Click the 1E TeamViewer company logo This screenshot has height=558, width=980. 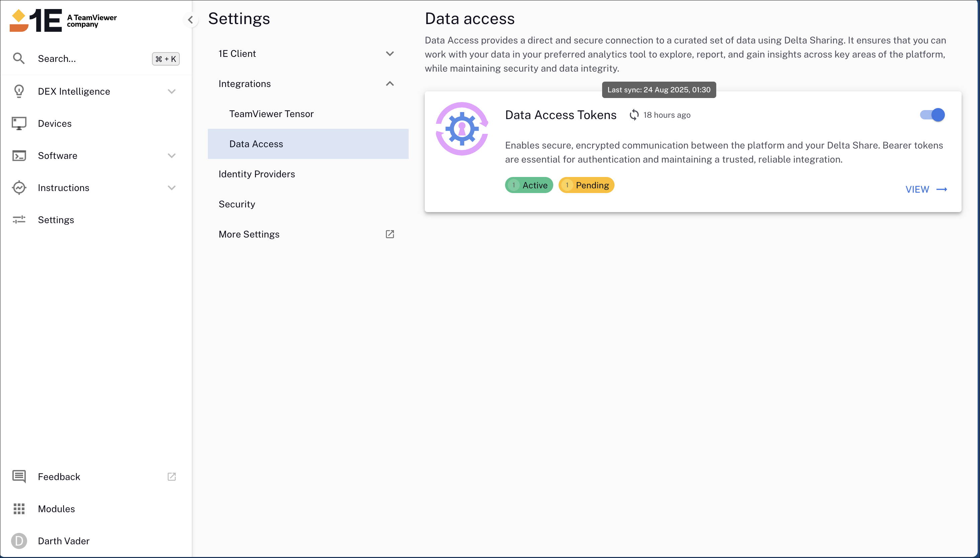click(63, 20)
